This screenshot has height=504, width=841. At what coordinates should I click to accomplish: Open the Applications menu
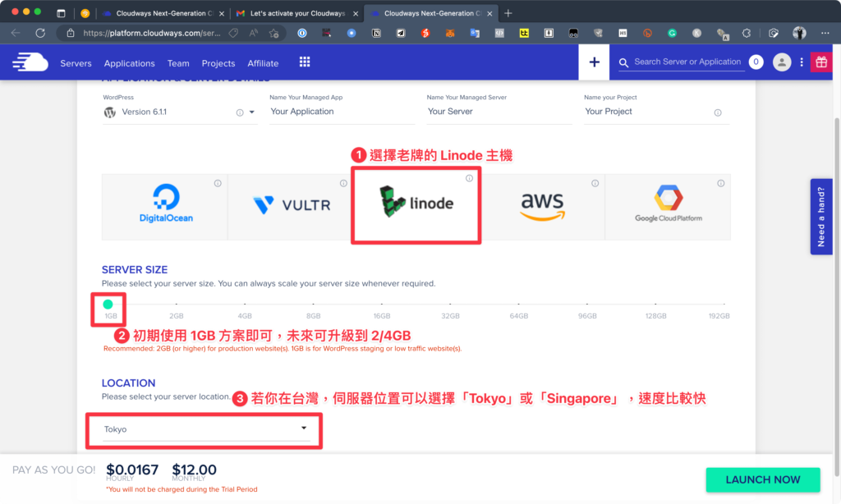(x=129, y=63)
